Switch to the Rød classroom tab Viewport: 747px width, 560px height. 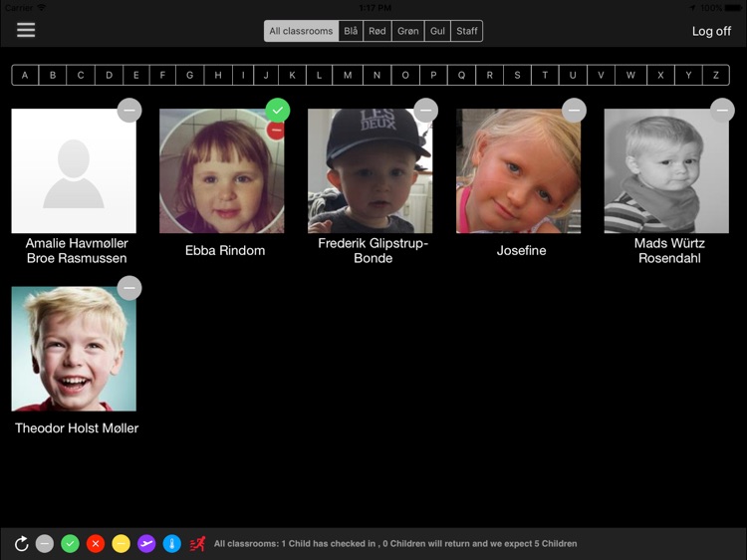click(377, 31)
